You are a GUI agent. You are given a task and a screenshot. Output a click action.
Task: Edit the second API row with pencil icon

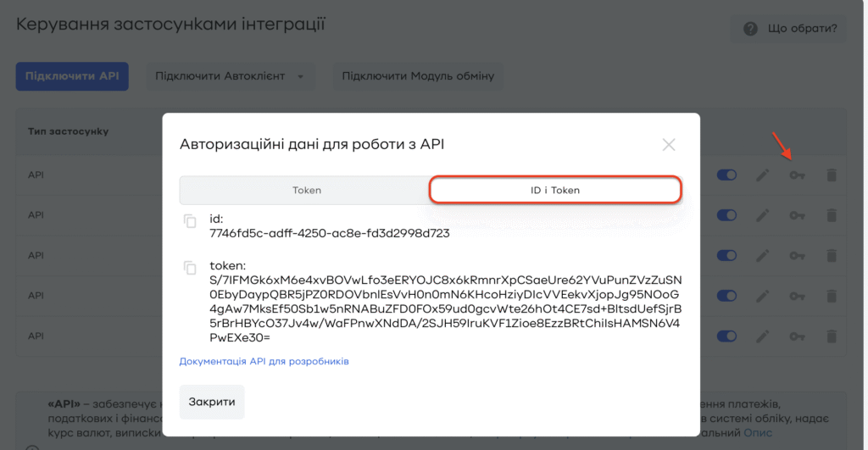click(x=764, y=215)
